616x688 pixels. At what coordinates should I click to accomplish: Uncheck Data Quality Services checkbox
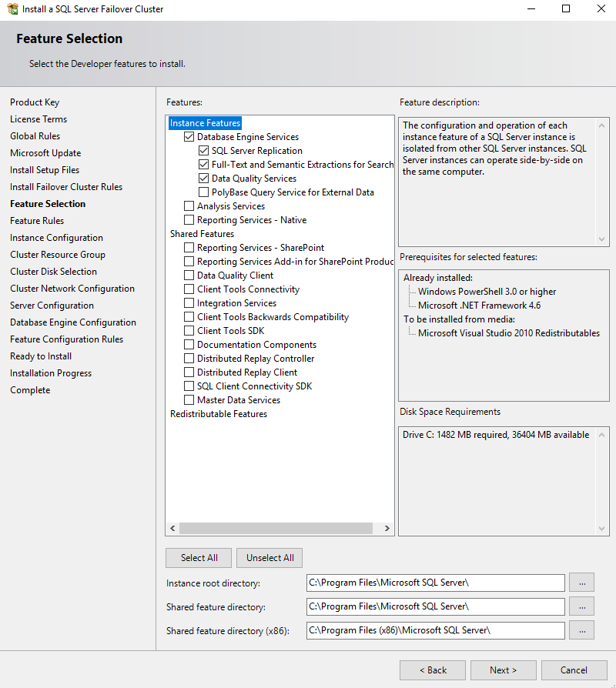[x=203, y=178]
